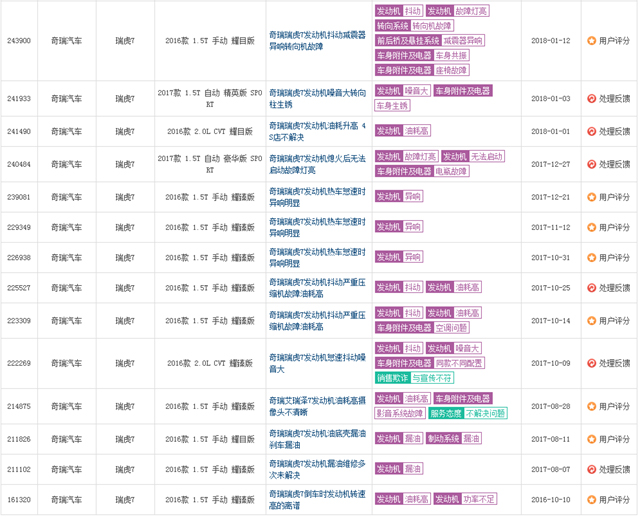The width and height of the screenshot is (640, 517).
Task: Click the date 2017-12-27
Action: (551, 164)
